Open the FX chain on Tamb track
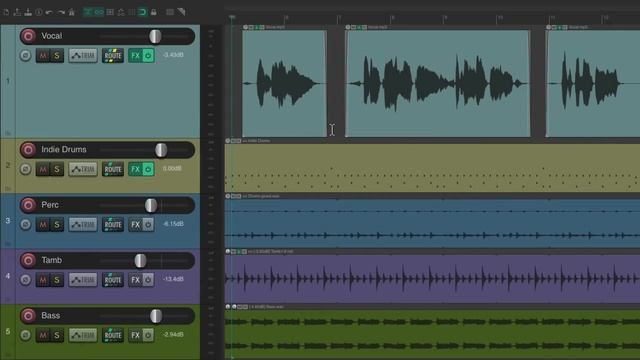The width and height of the screenshot is (640, 360). point(135,280)
